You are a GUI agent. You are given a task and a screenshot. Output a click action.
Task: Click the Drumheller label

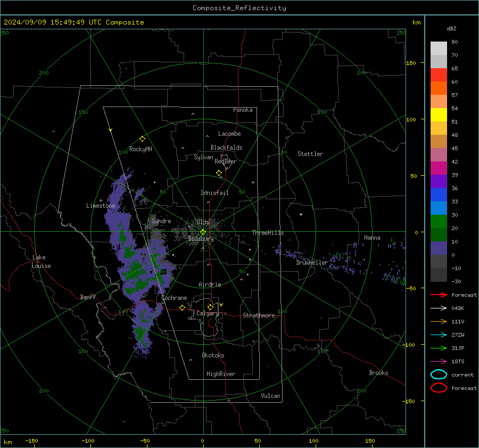tap(312, 263)
